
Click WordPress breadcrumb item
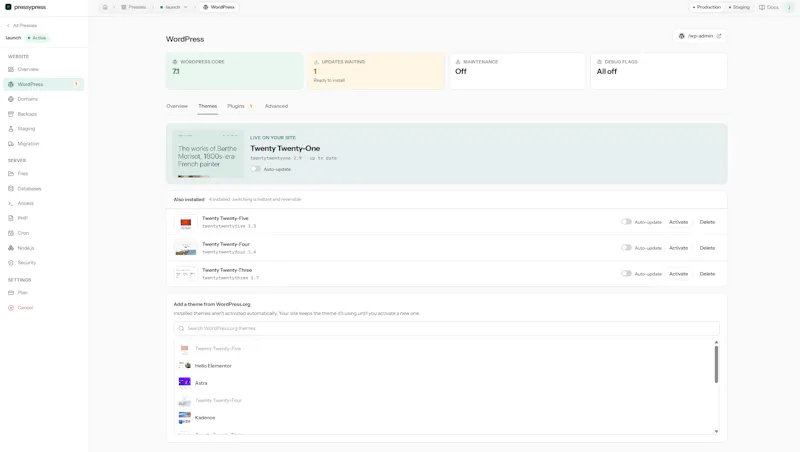coord(219,7)
